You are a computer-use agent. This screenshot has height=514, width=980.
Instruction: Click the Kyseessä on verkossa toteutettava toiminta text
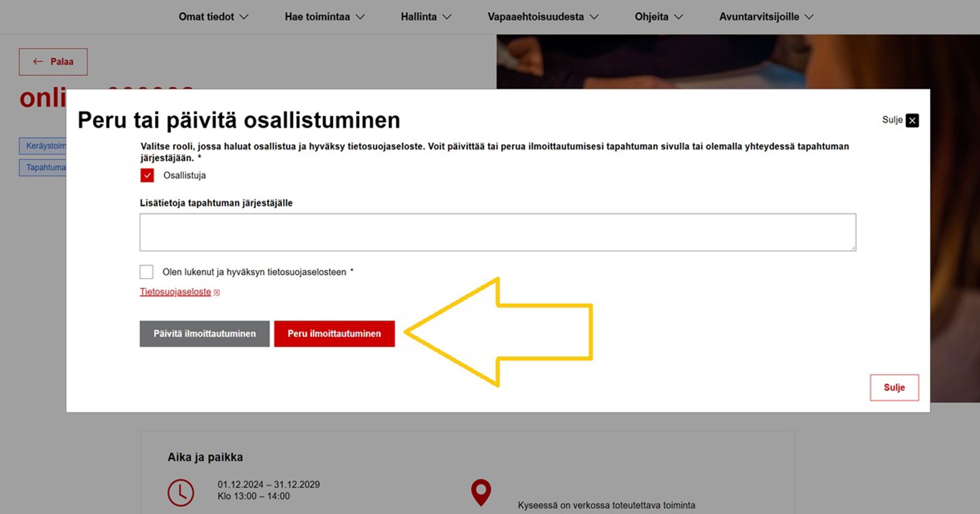point(606,505)
